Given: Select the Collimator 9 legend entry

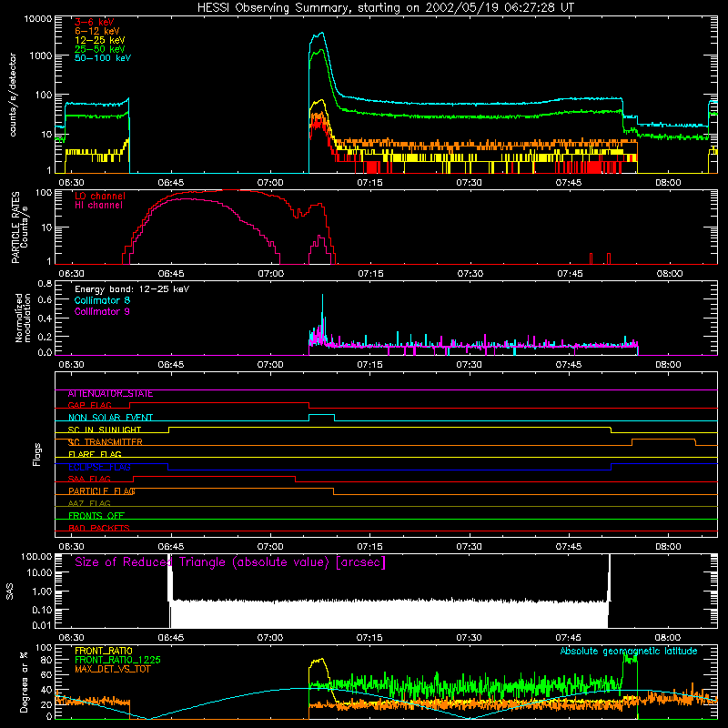Looking at the screenshot, I should [102, 311].
